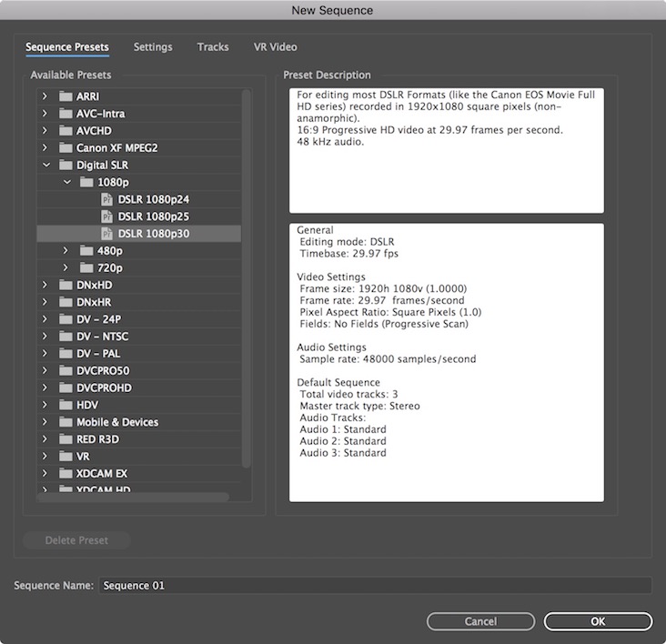The image size is (666, 644).
Task: Click the DVCPRO50 folder icon
Action: (66, 370)
